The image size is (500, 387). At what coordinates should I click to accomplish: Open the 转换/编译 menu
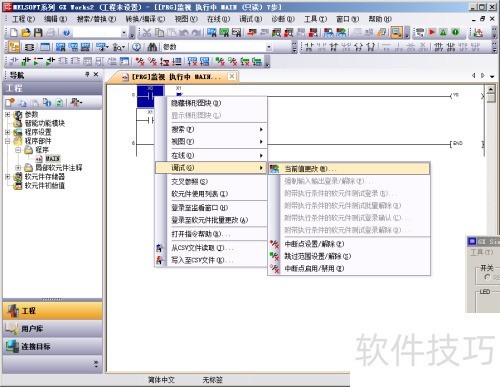coord(145,19)
